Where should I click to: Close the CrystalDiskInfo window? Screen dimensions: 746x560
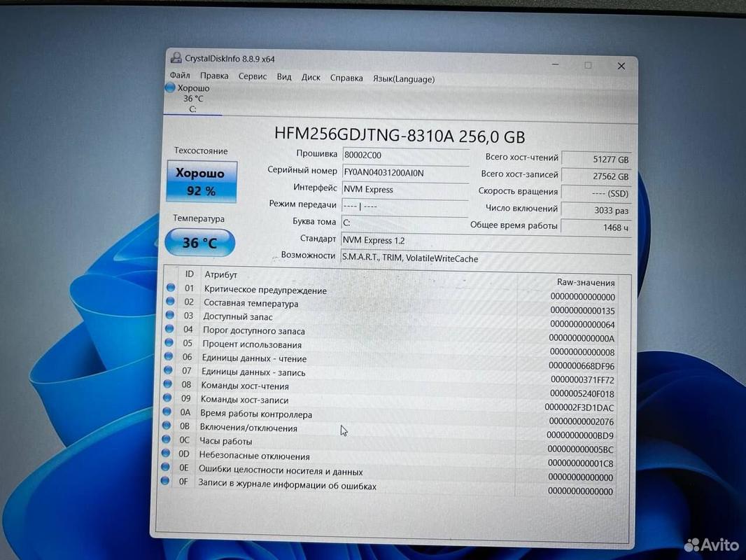[x=621, y=66]
